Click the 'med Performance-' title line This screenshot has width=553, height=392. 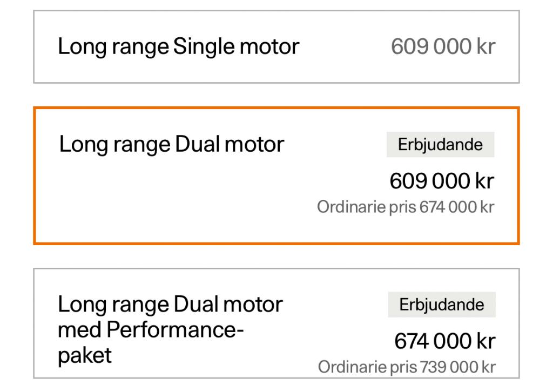(151, 329)
